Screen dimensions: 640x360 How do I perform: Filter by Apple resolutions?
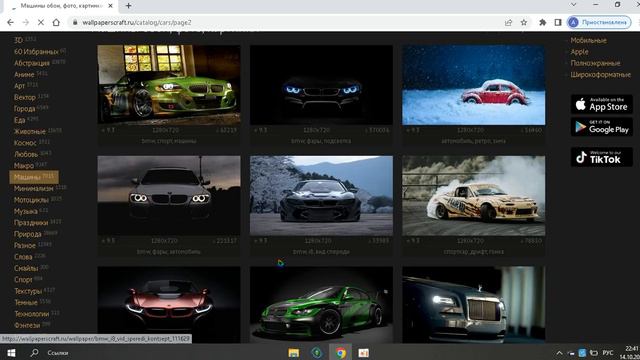580,52
